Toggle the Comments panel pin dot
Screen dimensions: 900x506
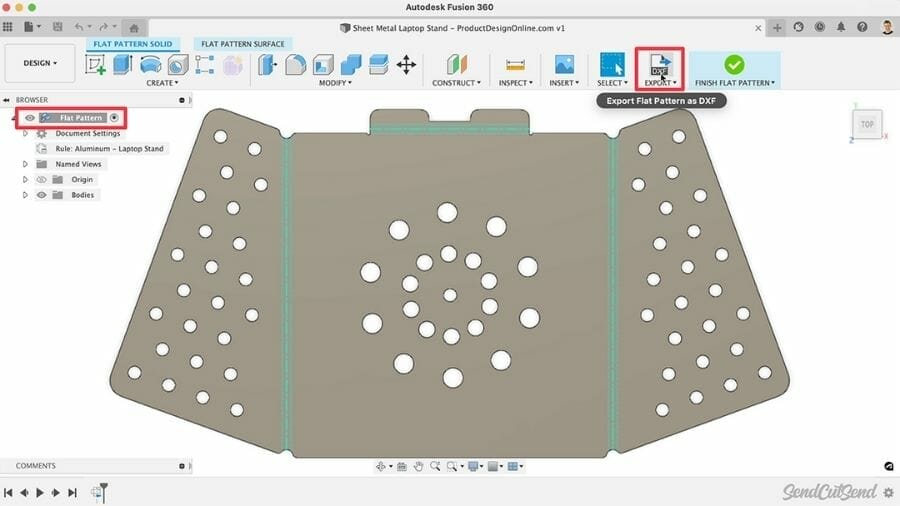[x=182, y=466]
